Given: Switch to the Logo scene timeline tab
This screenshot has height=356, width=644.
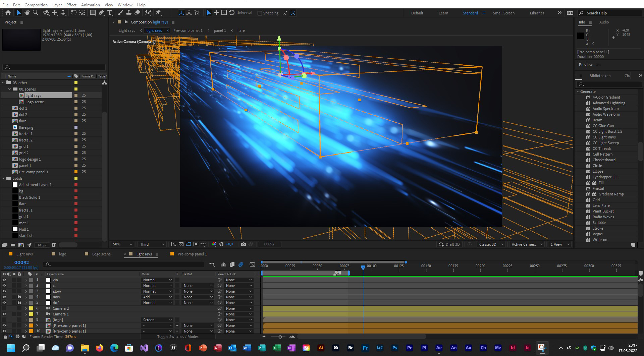Looking at the screenshot, I should pyautogui.click(x=101, y=254).
